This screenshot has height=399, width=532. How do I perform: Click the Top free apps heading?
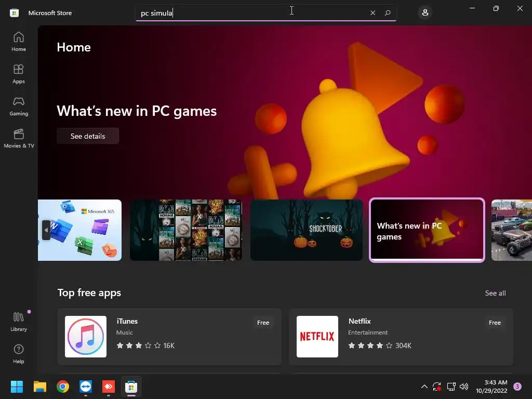coord(89,293)
